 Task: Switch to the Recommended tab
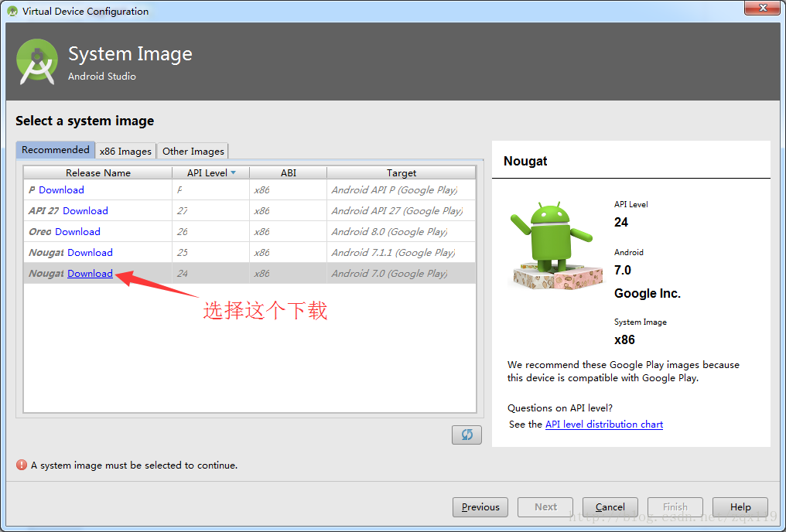(x=55, y=150)
